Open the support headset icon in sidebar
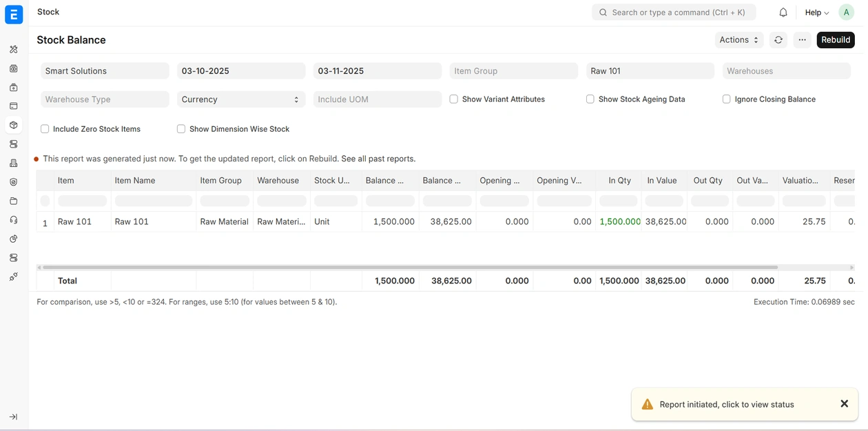 point(14,220)
